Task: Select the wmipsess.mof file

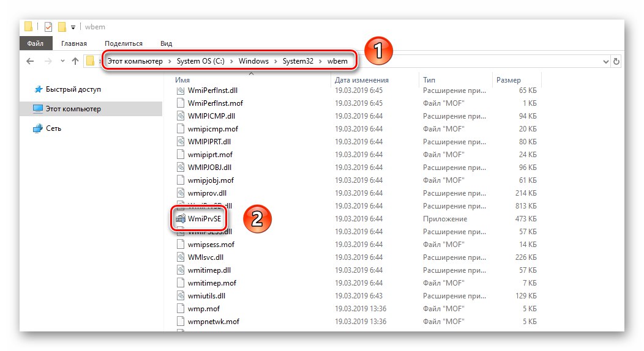Action: click(x=211, y=245)
